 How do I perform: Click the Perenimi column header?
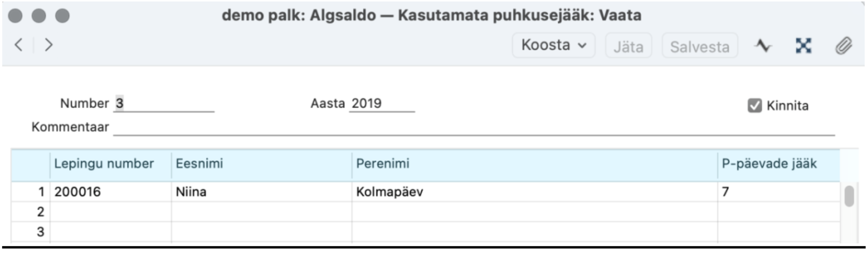coord(534,164)
